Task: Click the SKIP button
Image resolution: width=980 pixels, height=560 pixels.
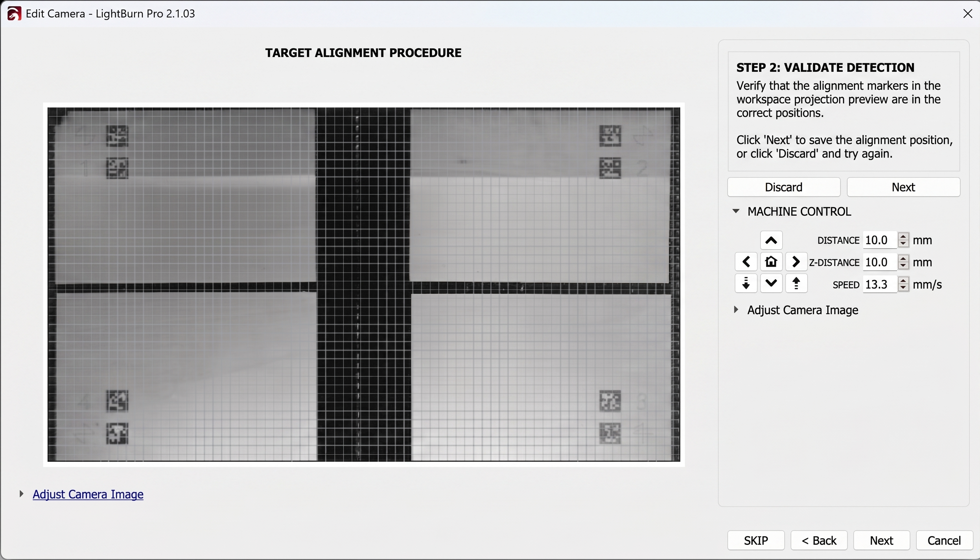Action: point(756,540)
